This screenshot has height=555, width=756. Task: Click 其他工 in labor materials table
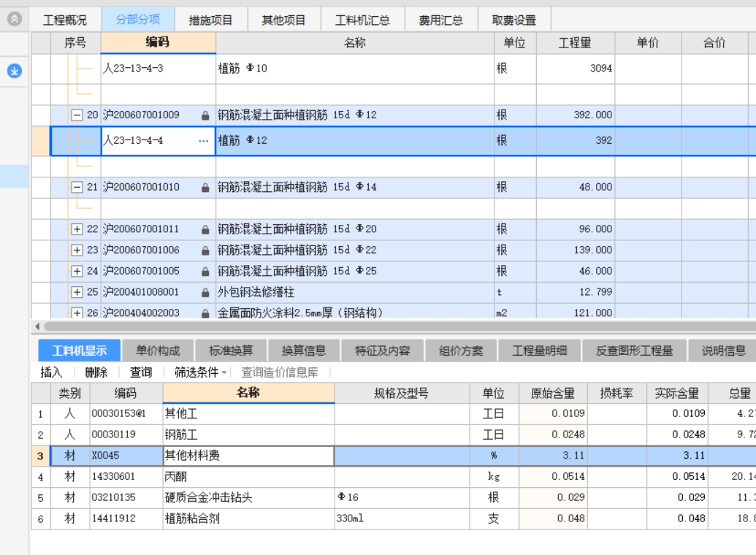point(248,414)
